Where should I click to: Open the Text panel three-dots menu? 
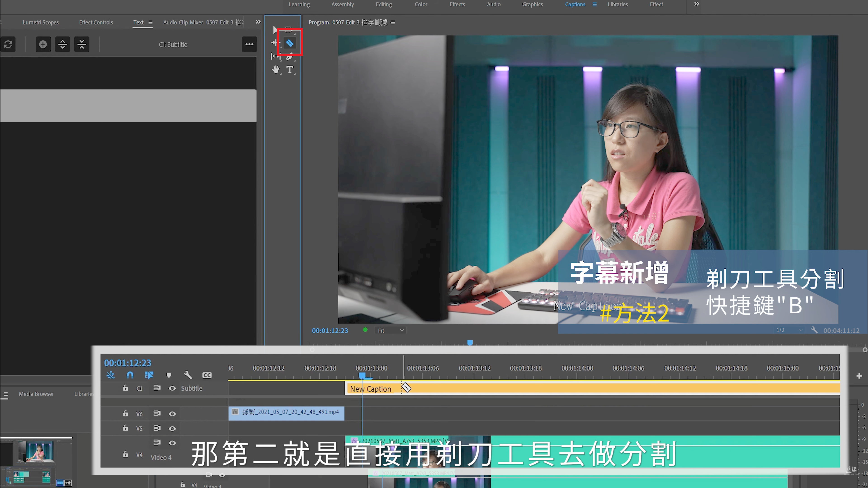(x=249, y=44)
